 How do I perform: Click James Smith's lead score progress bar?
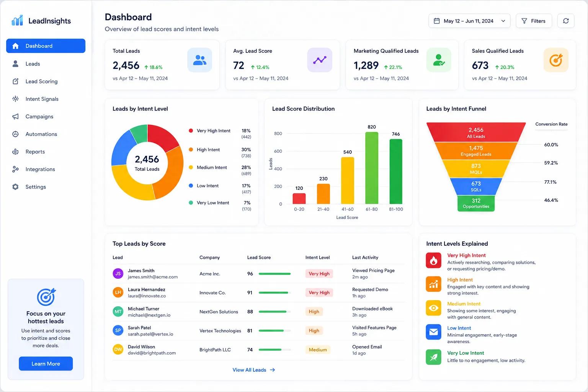[274, 274]
